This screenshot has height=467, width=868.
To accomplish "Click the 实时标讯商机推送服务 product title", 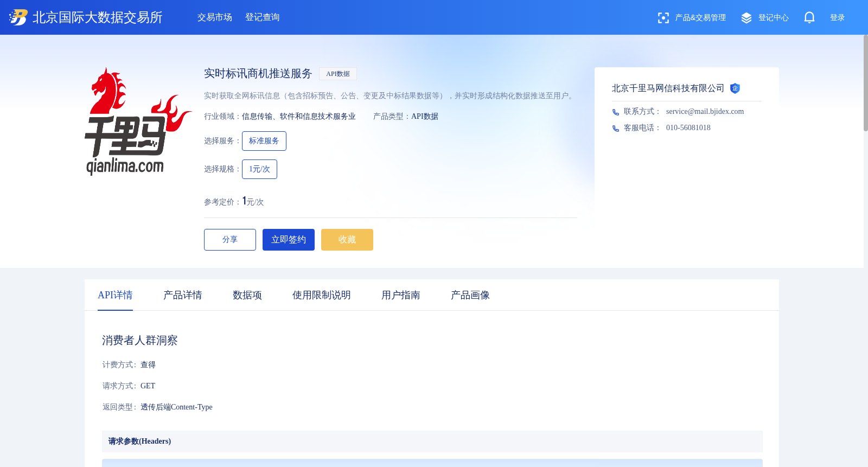I will click(258, 74).
